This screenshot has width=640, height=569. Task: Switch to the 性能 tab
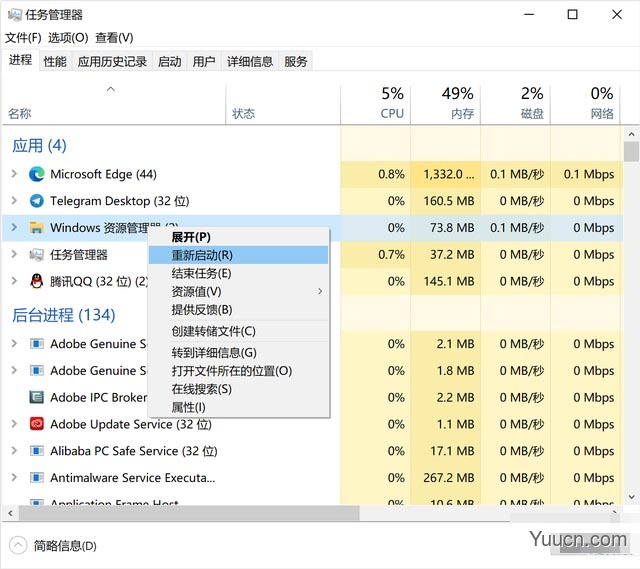click(55, 62)
